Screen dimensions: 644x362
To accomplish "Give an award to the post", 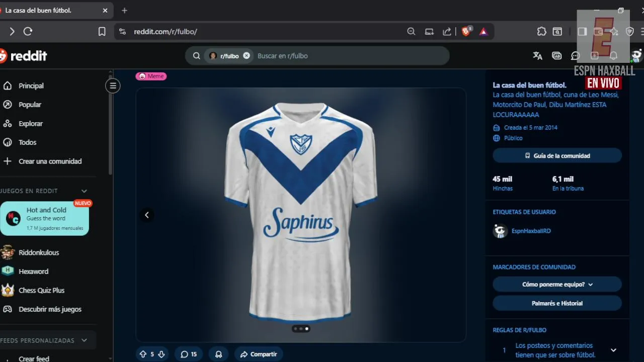I will click(x=218, y=354).
